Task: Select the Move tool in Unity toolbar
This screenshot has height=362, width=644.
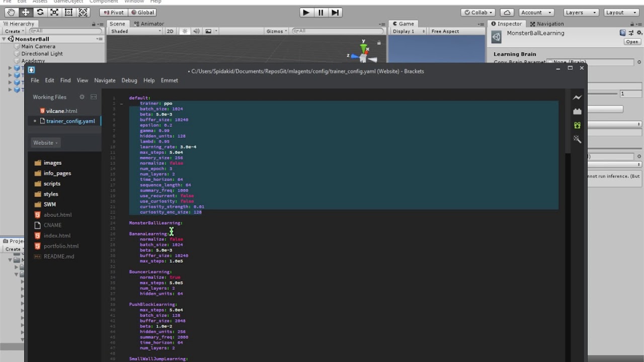Action: 25,12
